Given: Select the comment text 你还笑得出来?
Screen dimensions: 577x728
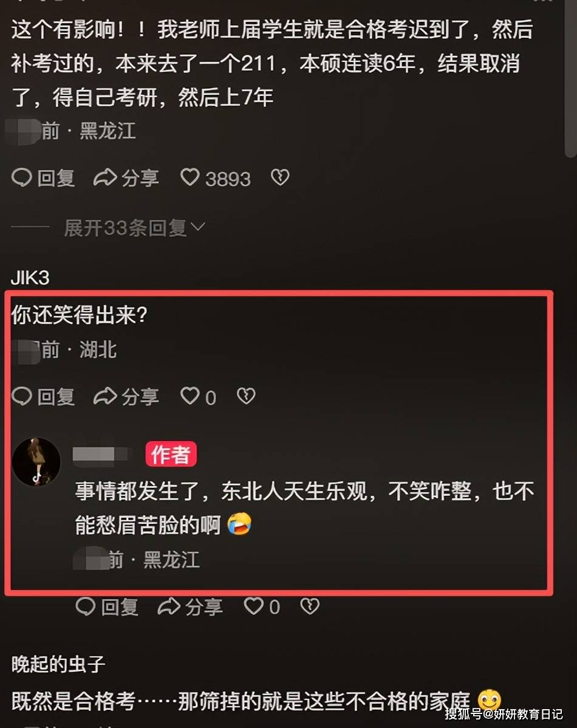Looking at the screenshot, I should coord(79,315).
